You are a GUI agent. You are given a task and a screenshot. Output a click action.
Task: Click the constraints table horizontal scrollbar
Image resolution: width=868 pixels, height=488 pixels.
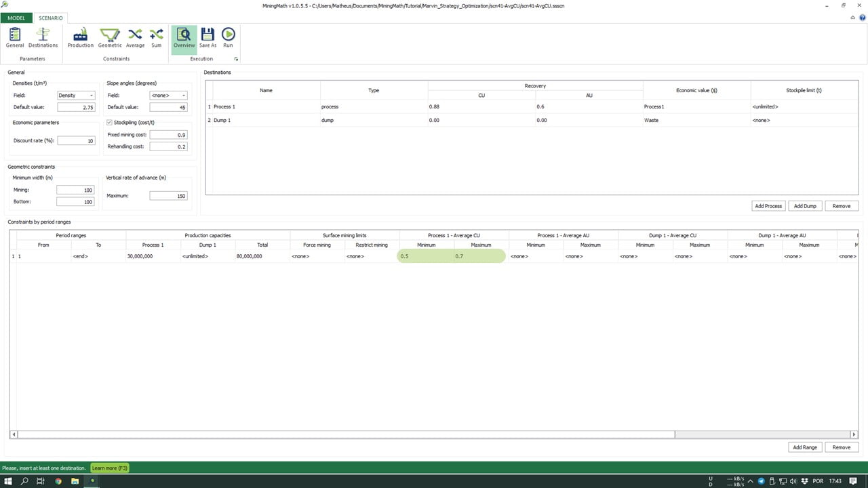point(346,434)
